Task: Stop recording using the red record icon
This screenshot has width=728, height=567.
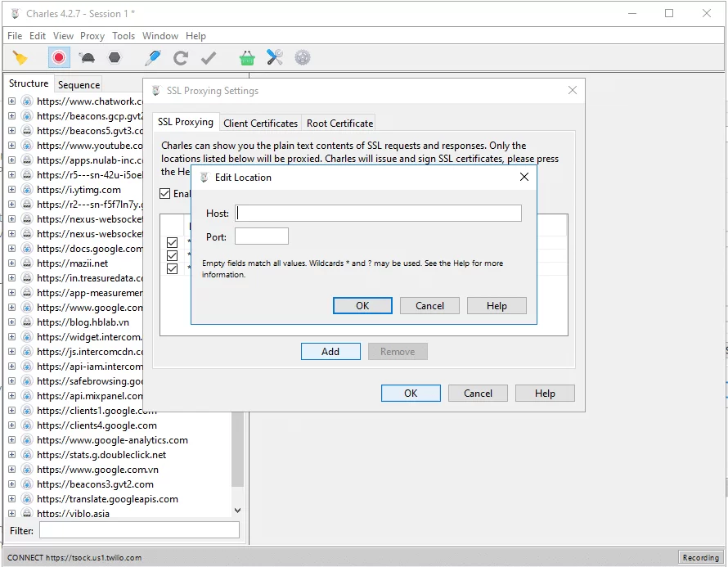Action: pyautogui.click(x=58, y=57)
